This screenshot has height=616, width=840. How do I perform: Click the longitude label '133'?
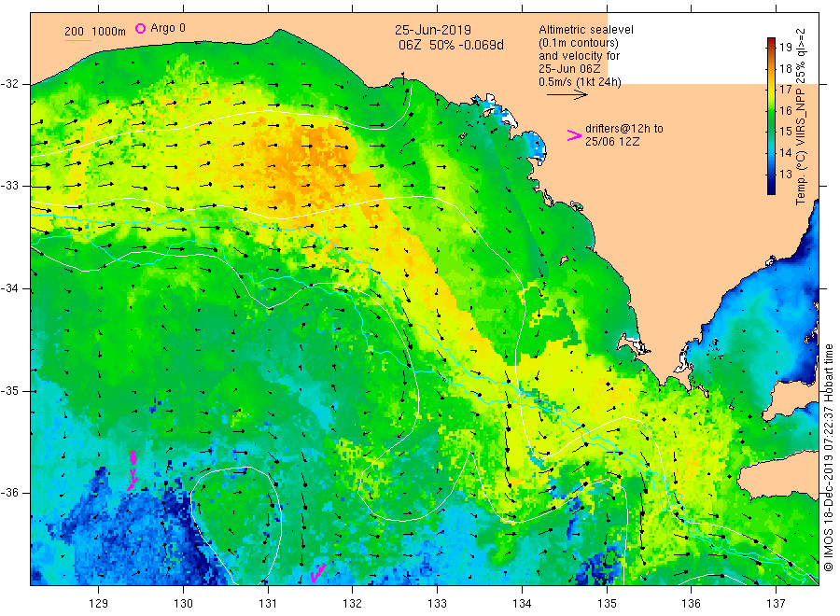pos(437,604)
